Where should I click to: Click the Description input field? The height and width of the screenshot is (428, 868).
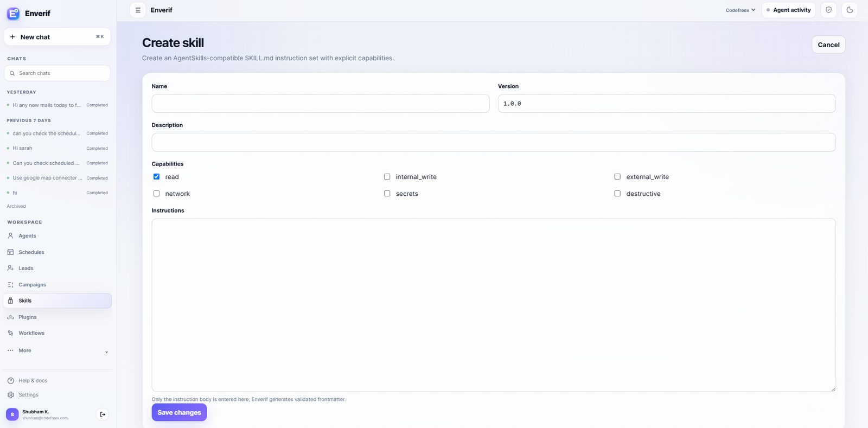pos(494,142)
